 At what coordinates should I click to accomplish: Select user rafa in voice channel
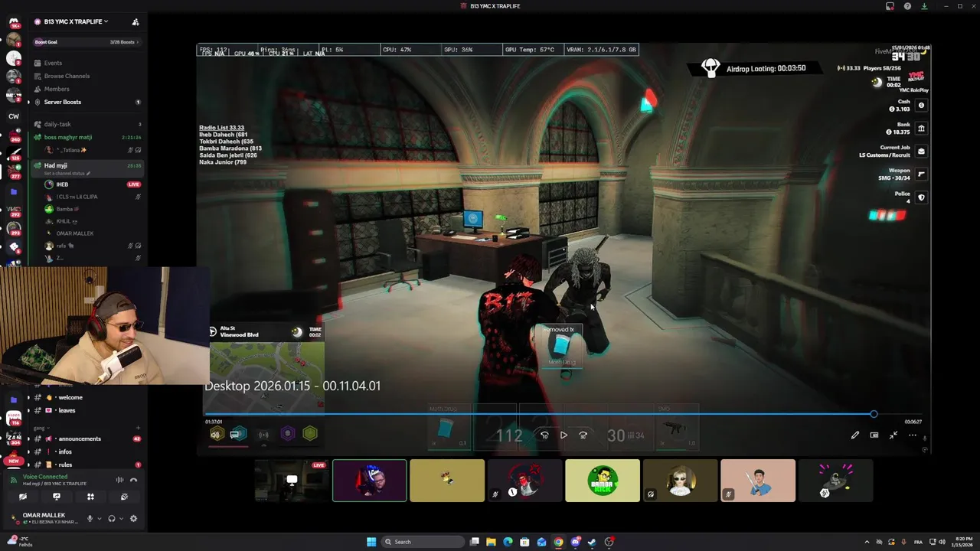92,246
